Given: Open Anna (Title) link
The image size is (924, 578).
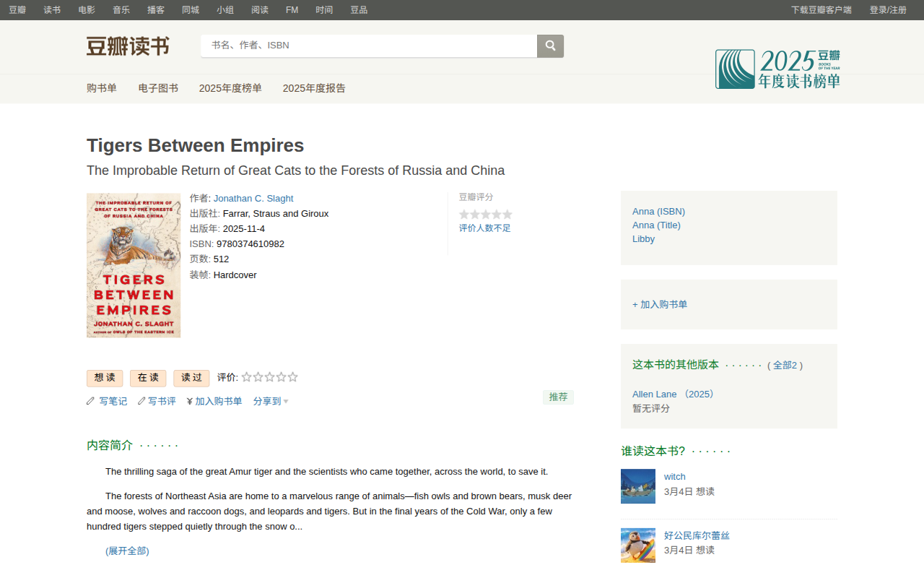Looking at the screenshot, I should click(x=656, y=225).
